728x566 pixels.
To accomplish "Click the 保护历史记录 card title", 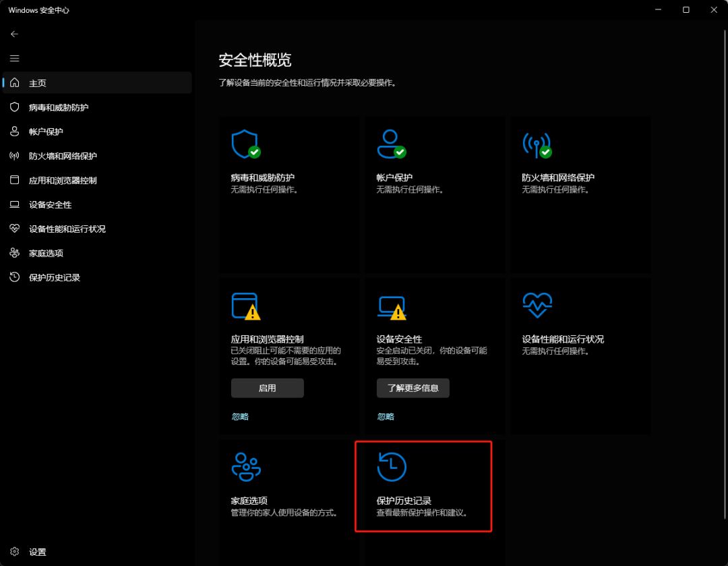I will [404, 501].
